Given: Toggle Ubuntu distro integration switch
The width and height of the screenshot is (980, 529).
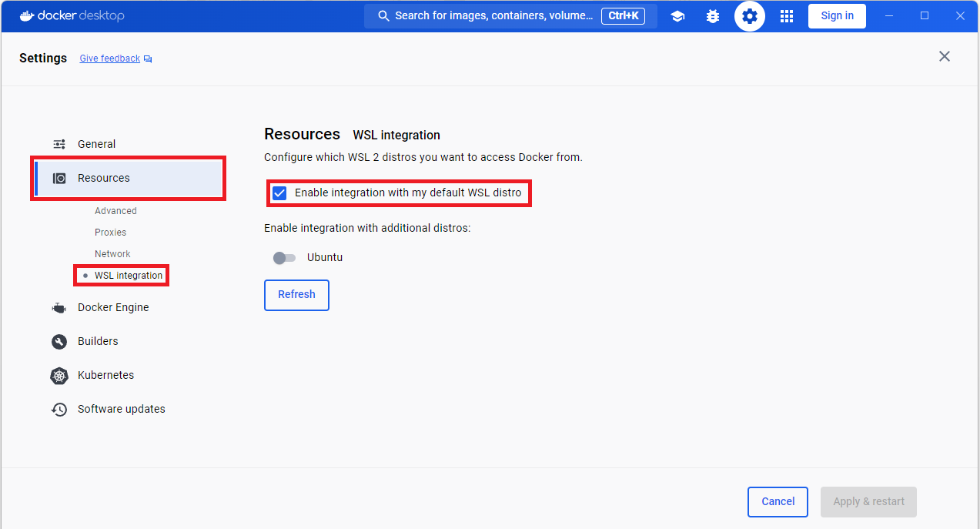Looking at the screenshot, I should tap(284, 257).
